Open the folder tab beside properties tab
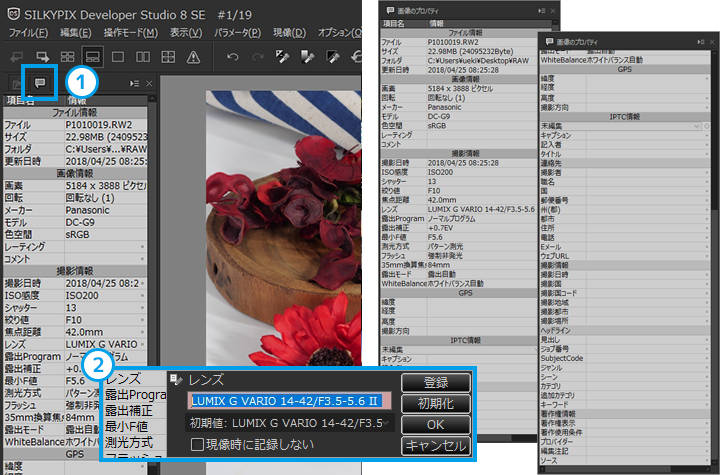720x475 pixels. [16, 84]
